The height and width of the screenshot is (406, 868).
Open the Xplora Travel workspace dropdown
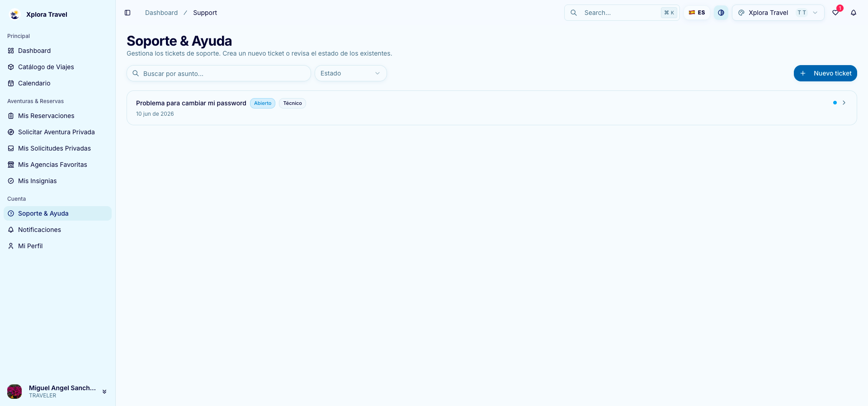click(778, 13)
